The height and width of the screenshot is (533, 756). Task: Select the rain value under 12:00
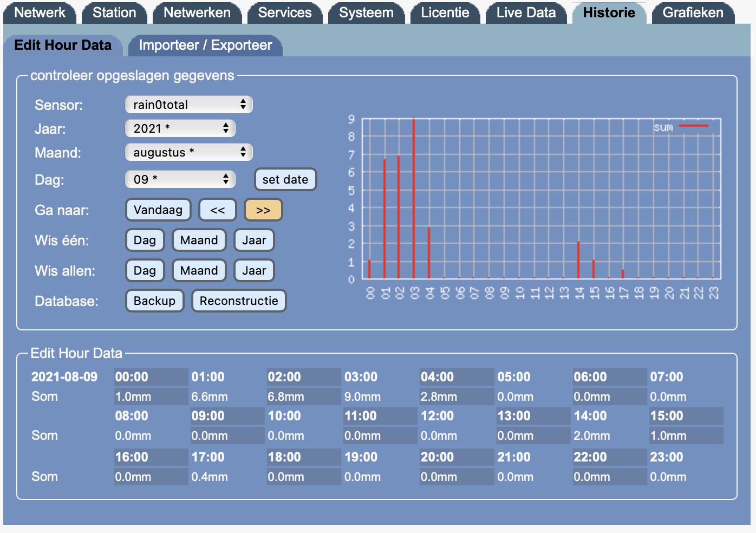457,435
